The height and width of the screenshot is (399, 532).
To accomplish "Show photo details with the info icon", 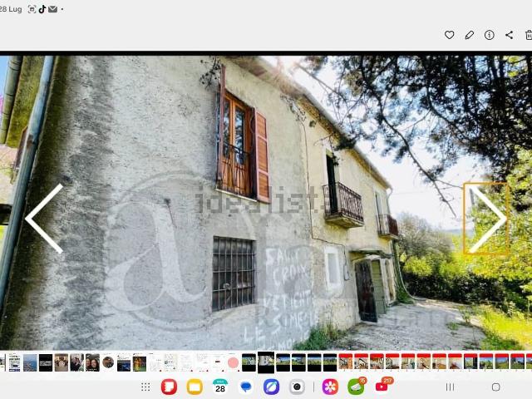I will tap(490, 35).
